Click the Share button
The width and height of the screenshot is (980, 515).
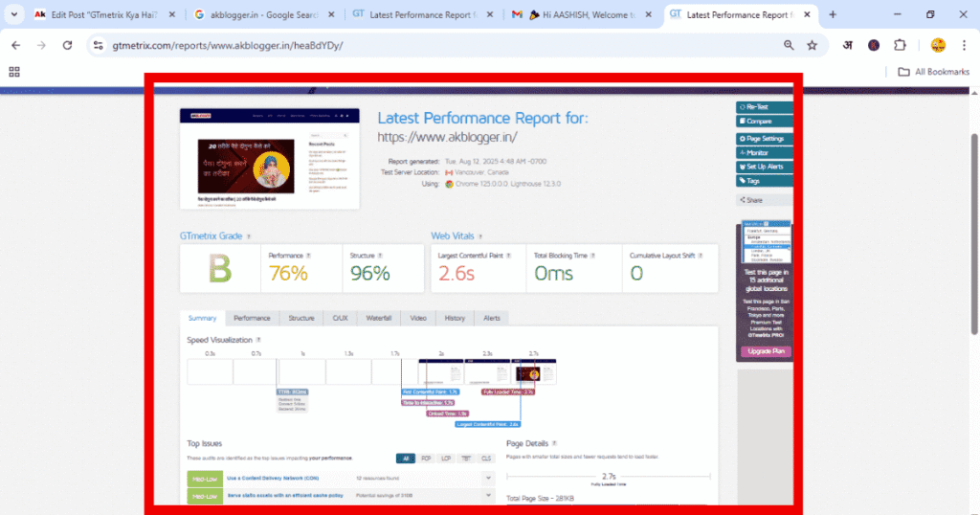click(764, 200)
